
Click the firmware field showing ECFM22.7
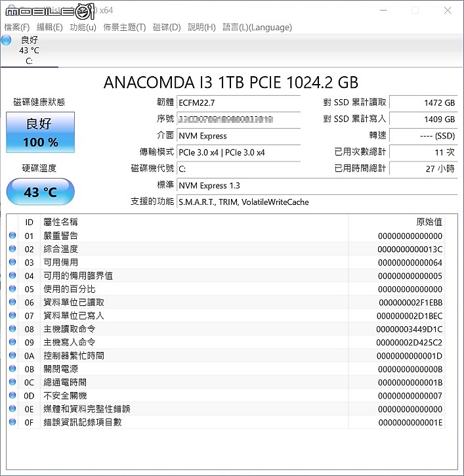pyautogui.click(x=238, y=103)
